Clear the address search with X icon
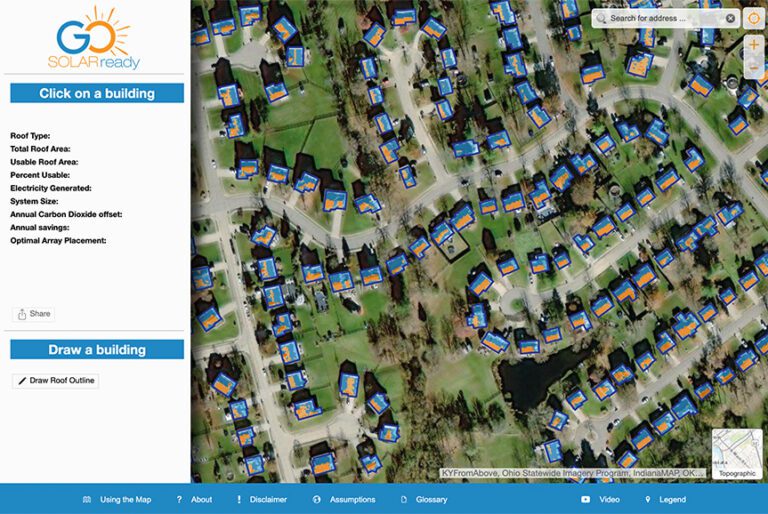Image resolution: width=768 pixels, height=514 pixels. pos(730,18)
